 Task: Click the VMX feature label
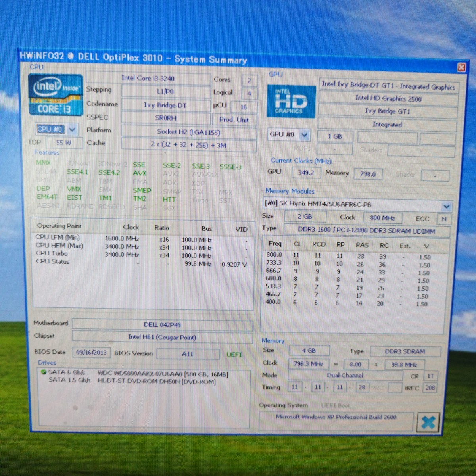(x=74, y=189)
